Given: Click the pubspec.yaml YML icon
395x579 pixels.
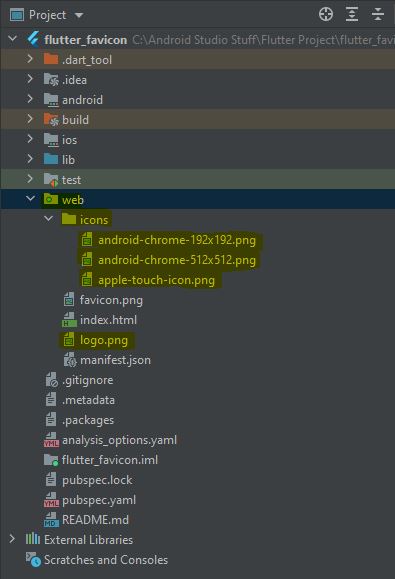Looking at the screenshot, I should coord(51,499).
